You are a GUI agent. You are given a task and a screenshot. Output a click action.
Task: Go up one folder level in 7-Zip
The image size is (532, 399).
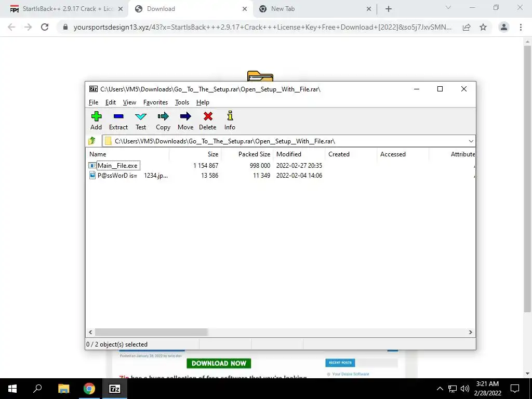91,141
